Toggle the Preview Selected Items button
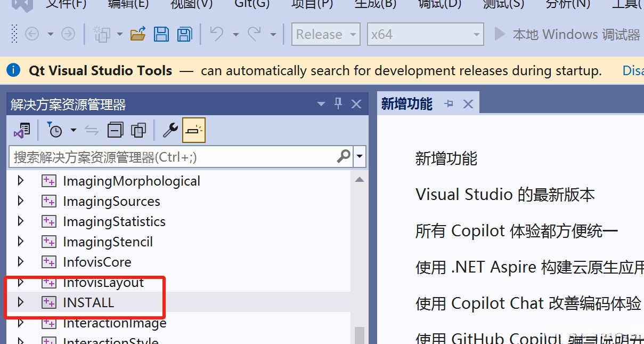The image size is (644, 344). coord(194,130)
